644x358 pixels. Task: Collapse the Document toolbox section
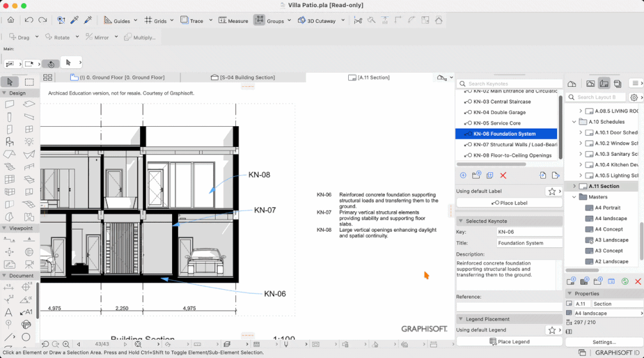(4, 276)
